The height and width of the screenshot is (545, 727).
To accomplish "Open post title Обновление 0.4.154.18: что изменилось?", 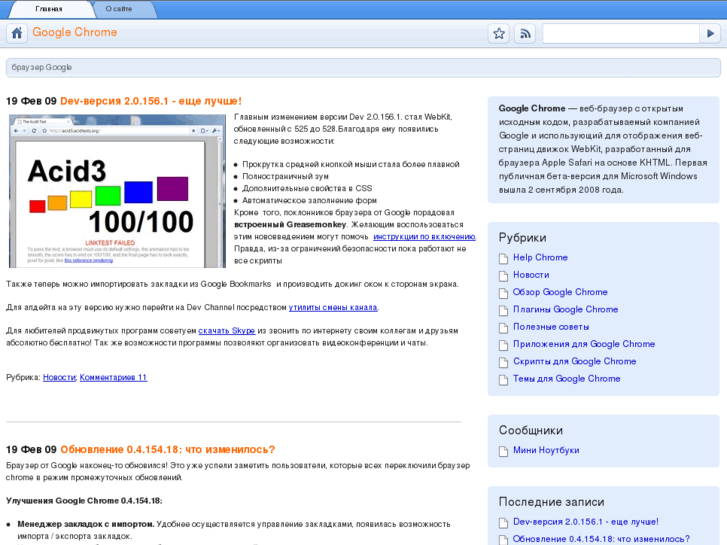I will 167,449.
